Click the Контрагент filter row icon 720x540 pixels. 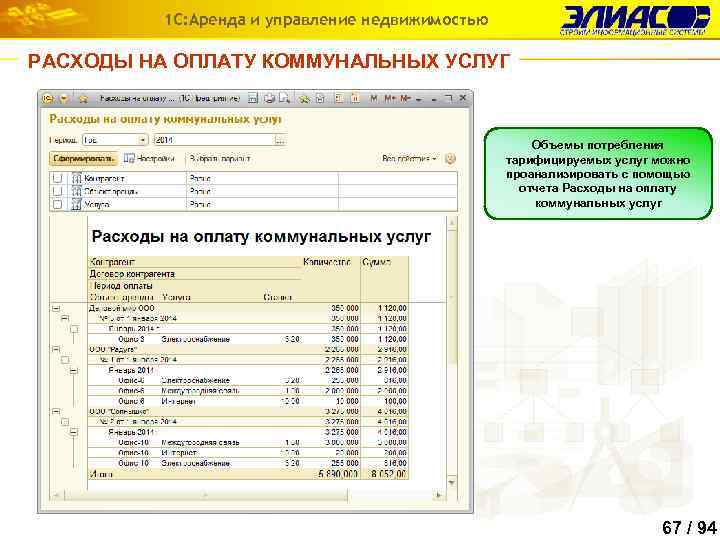pyautogui.click(x=76, y=178)
